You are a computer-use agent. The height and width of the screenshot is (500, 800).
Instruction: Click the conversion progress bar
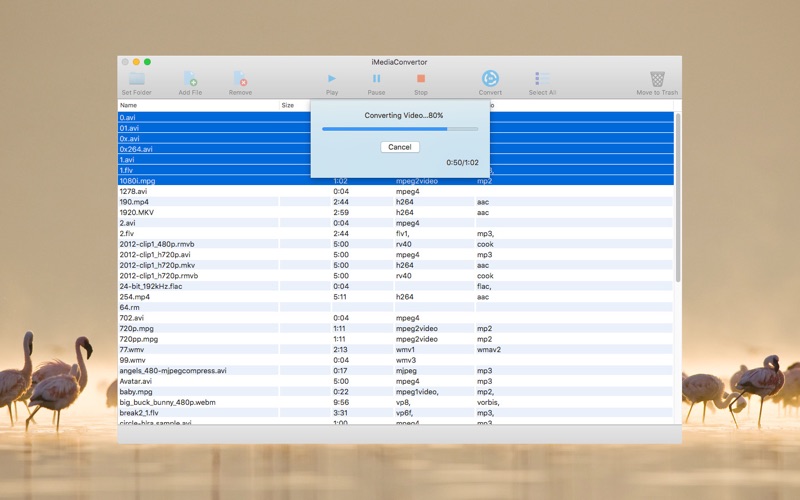coord(400,129)
